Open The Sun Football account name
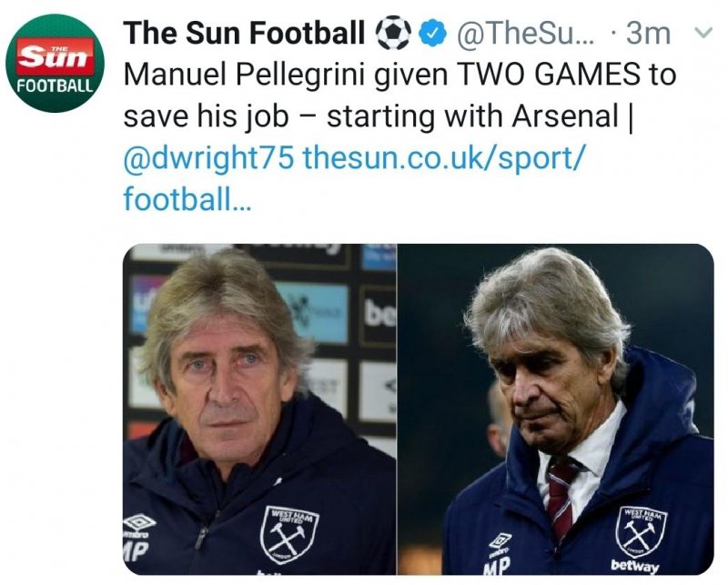Image resolution: width=728 pixels, height=585 pixels. (244, 34)
